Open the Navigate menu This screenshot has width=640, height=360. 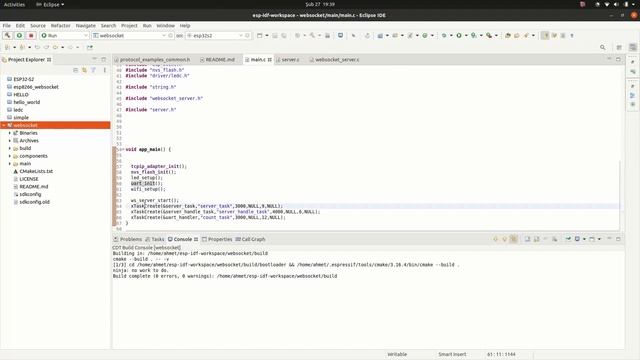[86, 25]
